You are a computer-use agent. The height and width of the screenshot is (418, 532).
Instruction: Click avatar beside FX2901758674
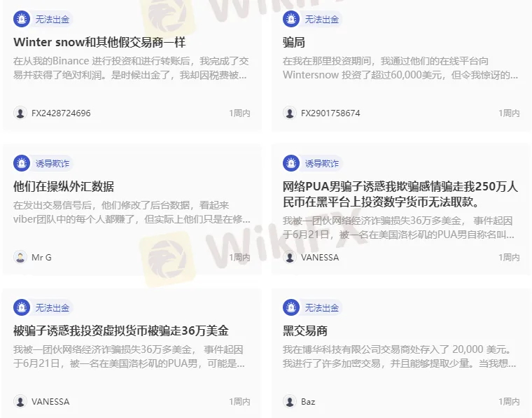[x=290, y=113]
